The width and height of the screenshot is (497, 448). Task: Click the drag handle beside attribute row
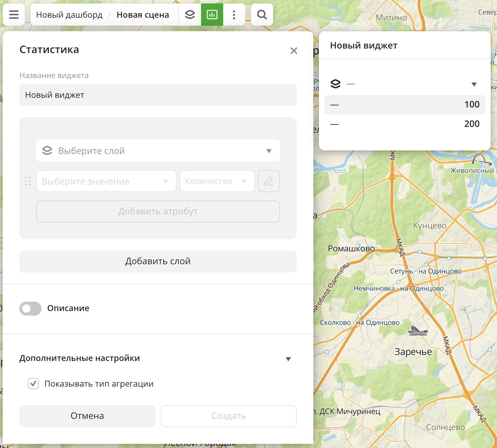[28, 181]
